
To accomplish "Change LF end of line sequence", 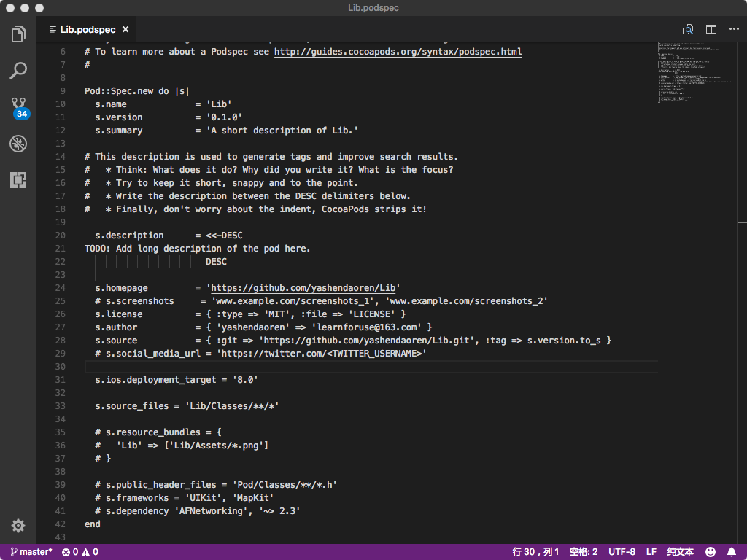I will (x=651, y=552).
